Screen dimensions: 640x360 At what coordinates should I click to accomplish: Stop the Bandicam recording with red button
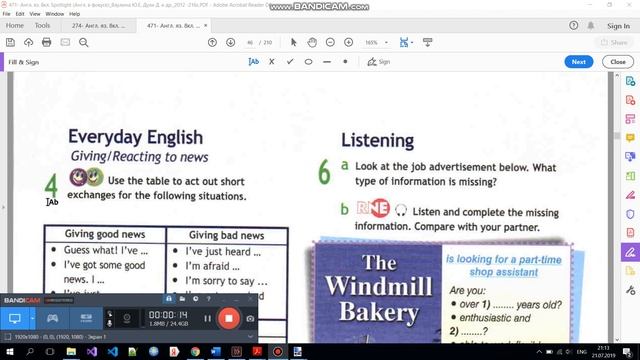point(229,318)
